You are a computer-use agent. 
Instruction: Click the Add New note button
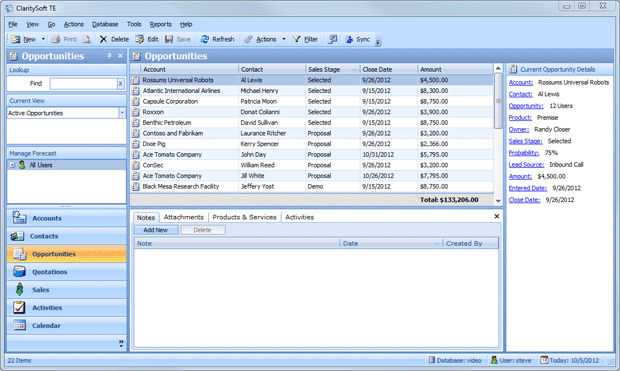(155, 230)
